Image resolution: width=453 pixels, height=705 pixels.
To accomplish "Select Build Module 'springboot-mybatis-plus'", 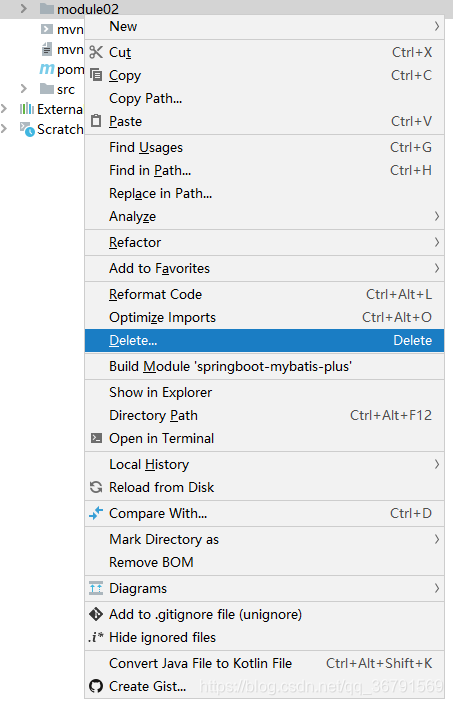I will 264,366.
